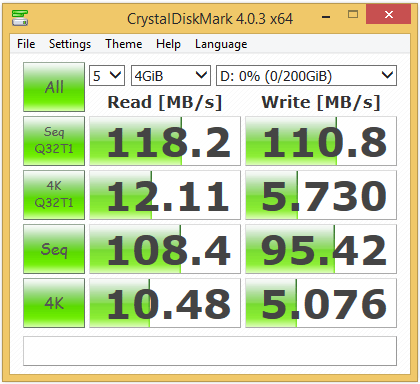Open the Language menu
The image size is (420, 384).
[x=221, y=44]
